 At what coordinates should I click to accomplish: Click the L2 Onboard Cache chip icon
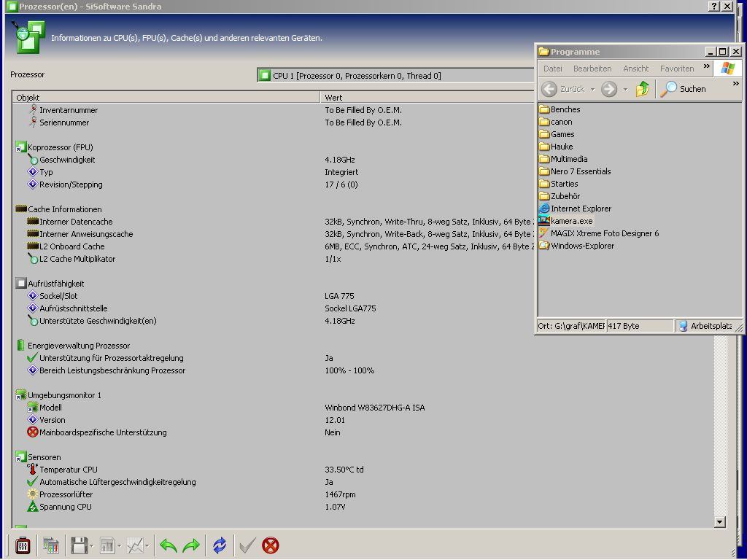32,246
